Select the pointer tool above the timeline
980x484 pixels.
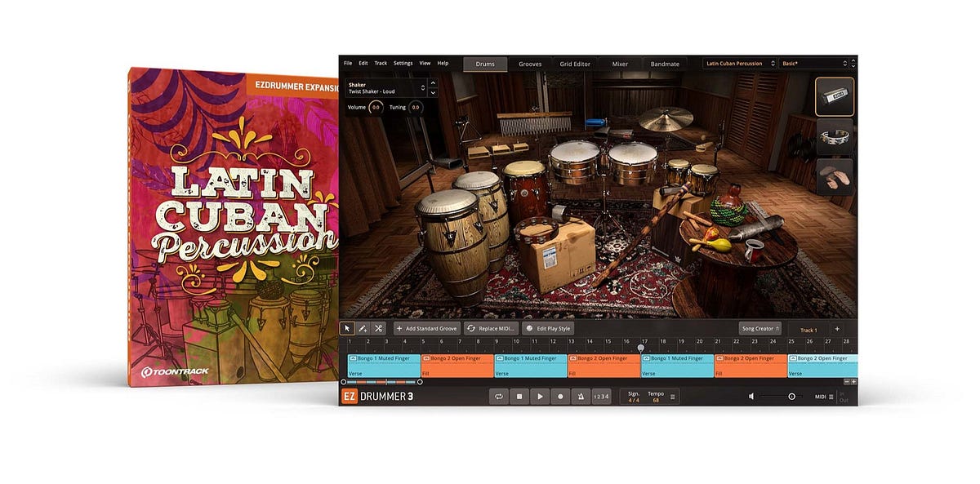[348, 327]
